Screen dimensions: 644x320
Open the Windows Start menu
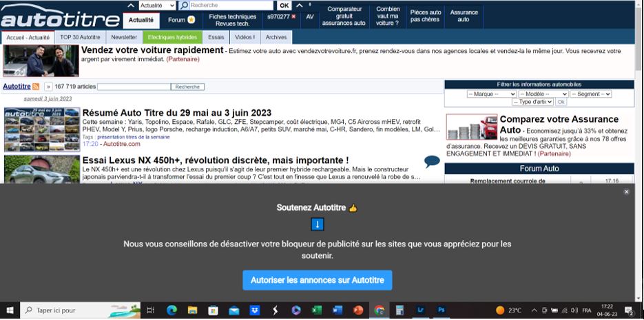pyautogui.click(x=10, y=310)
